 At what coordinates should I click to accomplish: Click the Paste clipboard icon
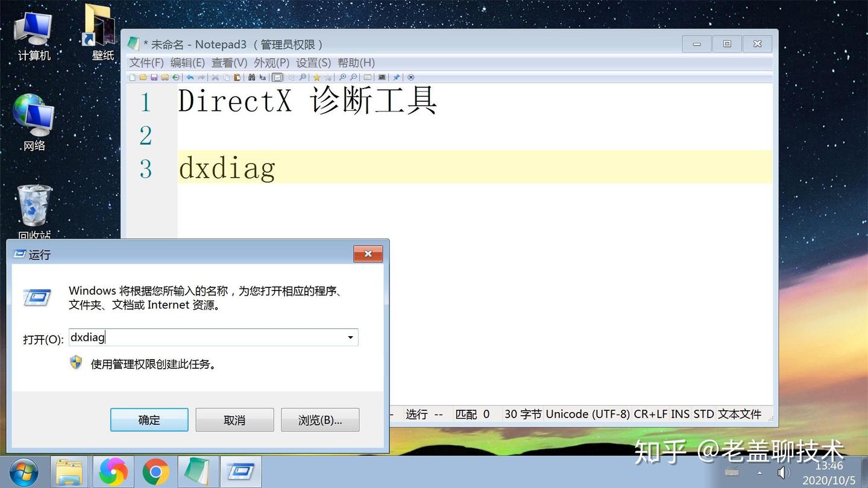[x=236, y=77]
